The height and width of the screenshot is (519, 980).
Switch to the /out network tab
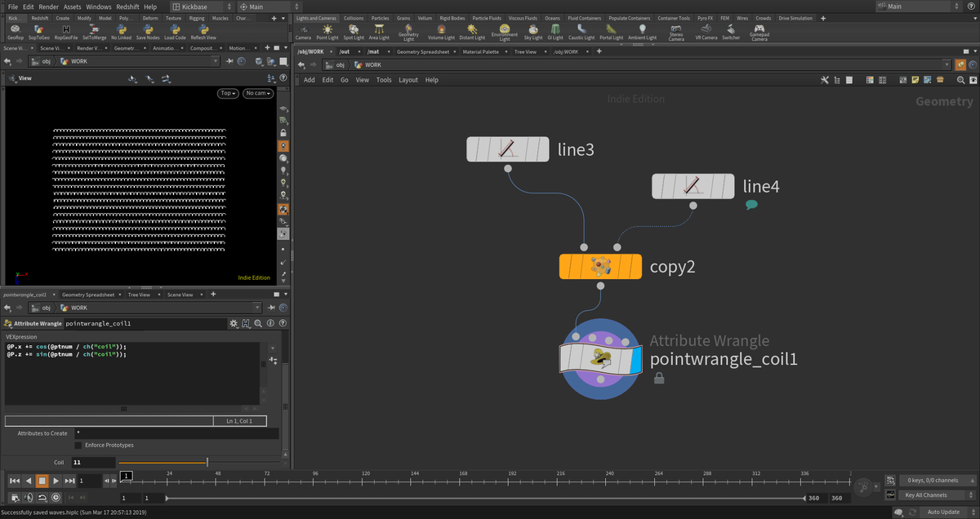pyautogui.click(x=345, y=51)
